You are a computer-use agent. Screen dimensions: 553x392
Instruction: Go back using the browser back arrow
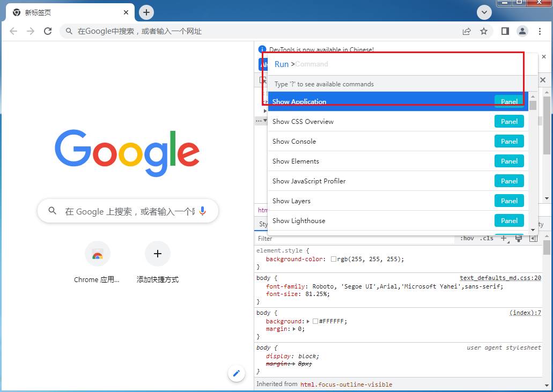[13, 32]
